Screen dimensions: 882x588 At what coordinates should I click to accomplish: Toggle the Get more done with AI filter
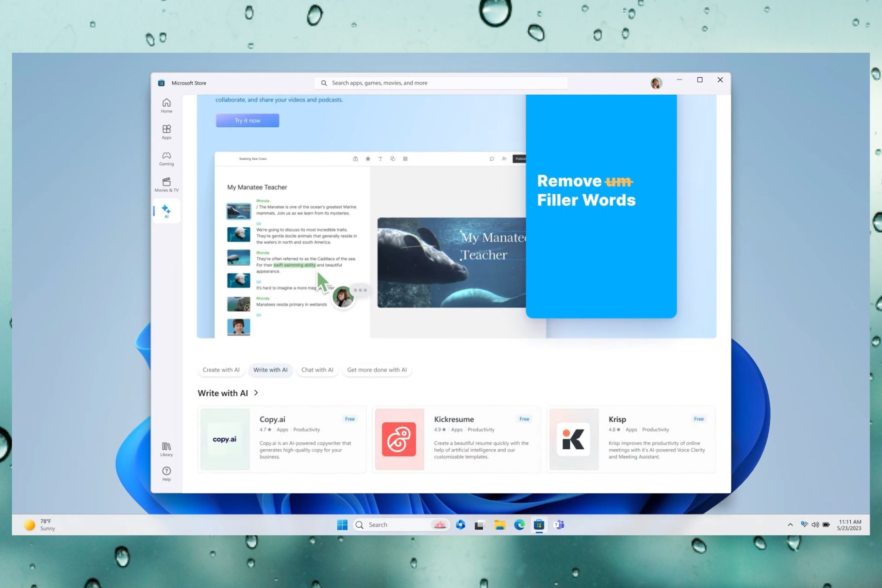pos(377,370)
